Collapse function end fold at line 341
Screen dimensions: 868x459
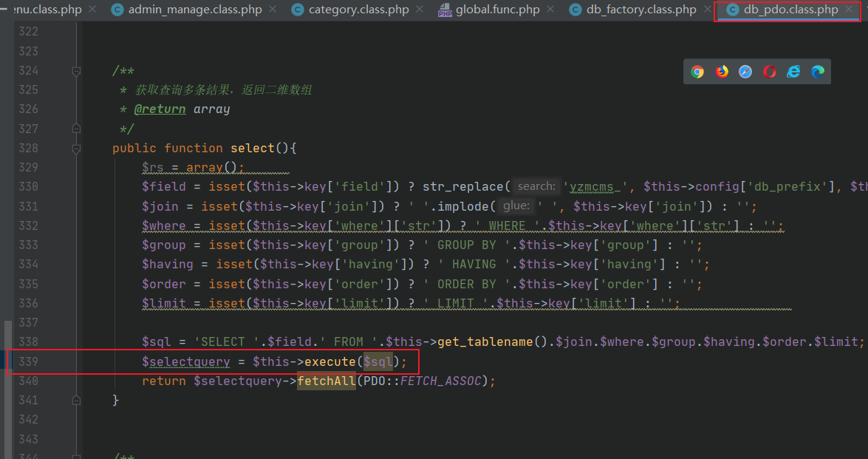click(x=76, y=400)
